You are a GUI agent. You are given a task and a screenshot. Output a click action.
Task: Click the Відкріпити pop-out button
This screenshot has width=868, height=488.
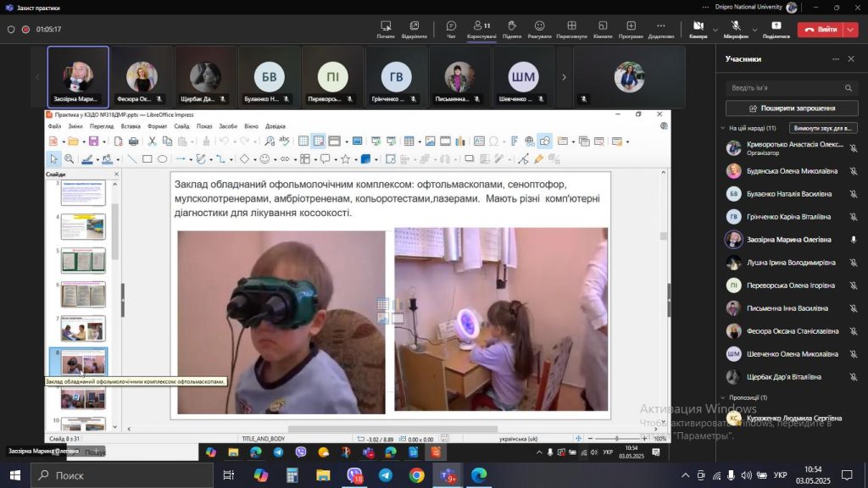(414, 30)
